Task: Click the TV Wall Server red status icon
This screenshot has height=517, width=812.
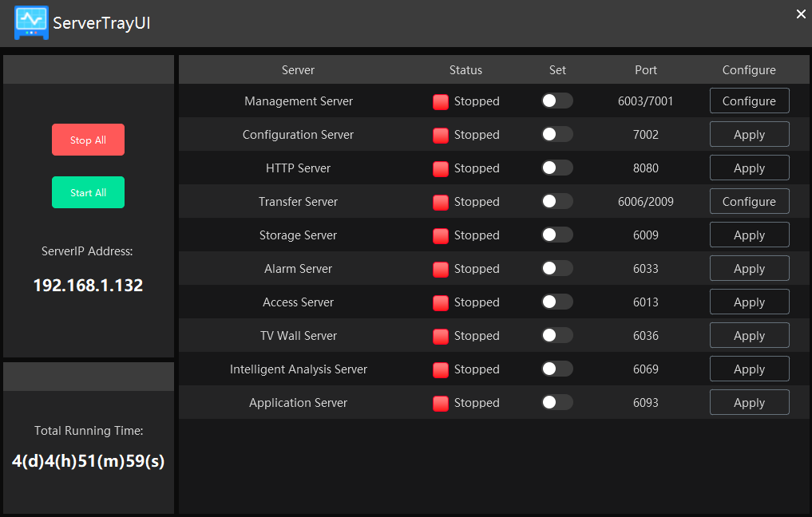Action: coord(441,336)
